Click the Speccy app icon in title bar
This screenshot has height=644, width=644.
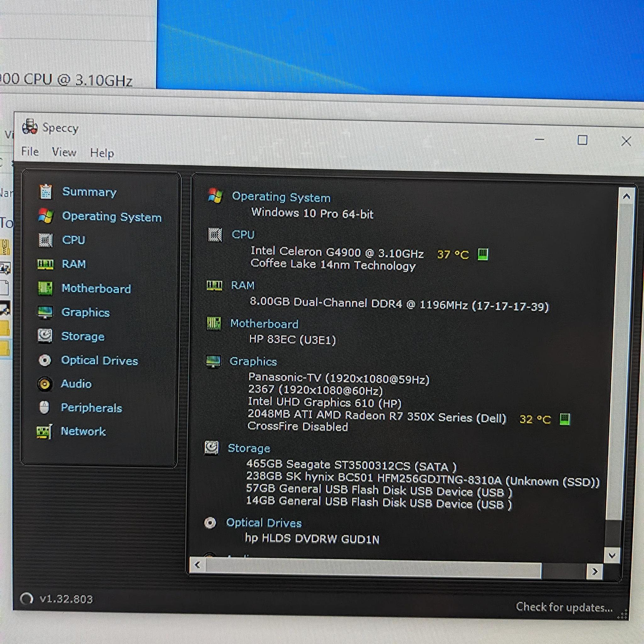click(x=30, y=127)
